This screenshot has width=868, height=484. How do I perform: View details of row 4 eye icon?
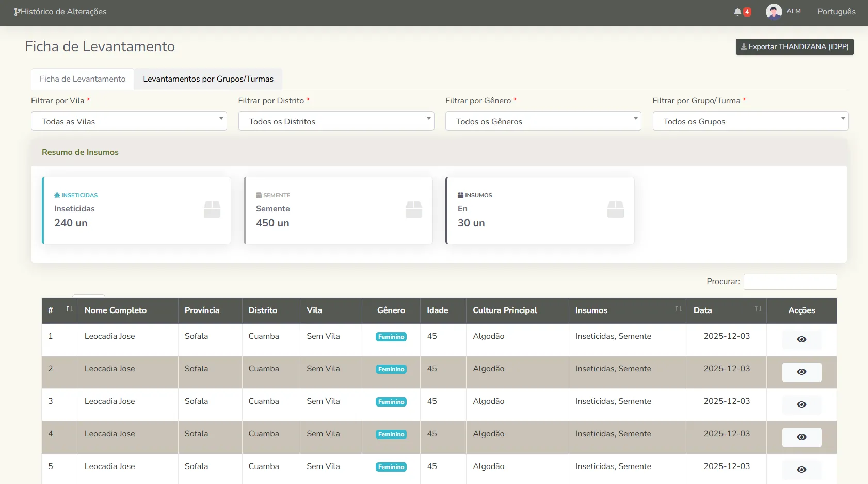801,437
